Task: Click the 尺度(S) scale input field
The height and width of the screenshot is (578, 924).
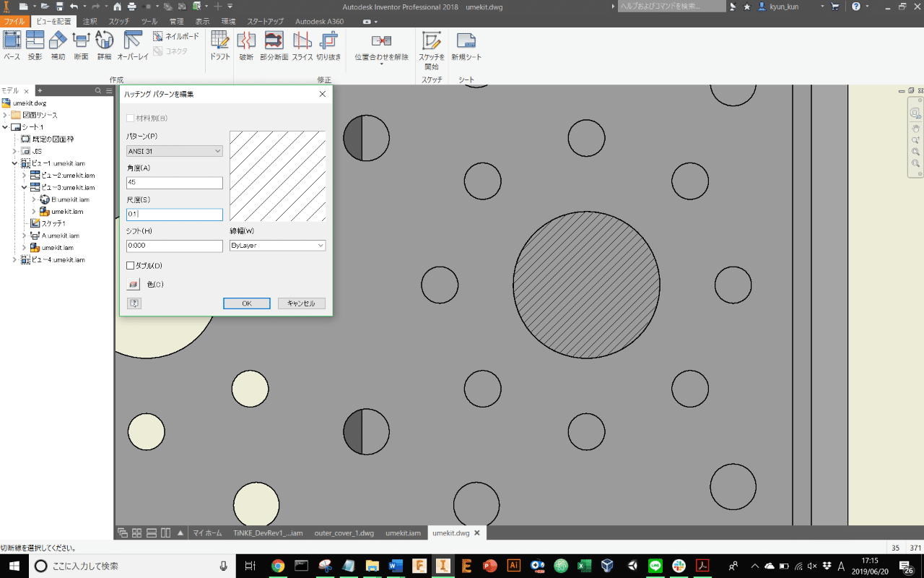Action: 175,215
